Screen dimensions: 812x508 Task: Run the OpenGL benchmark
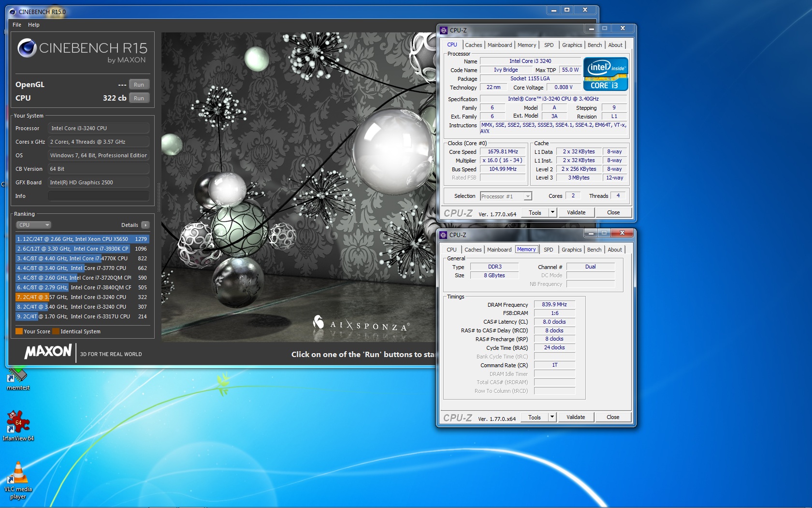click(139, 85)
